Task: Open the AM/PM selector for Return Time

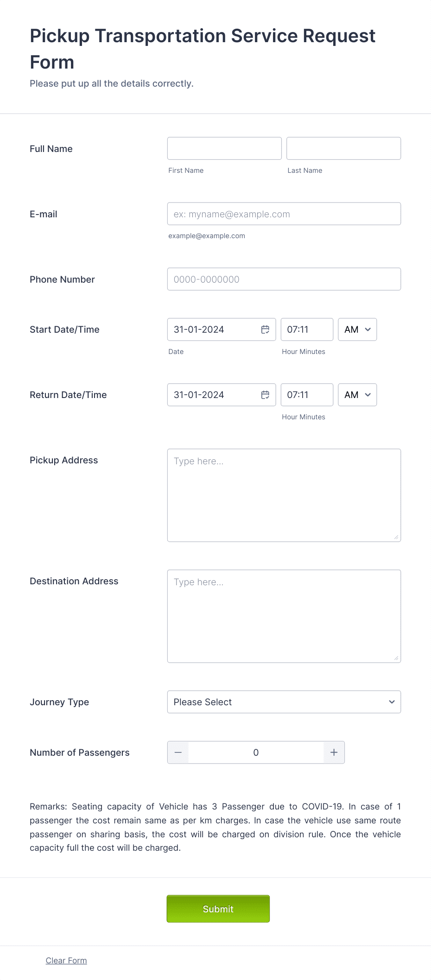Action: tap(357, 395)
